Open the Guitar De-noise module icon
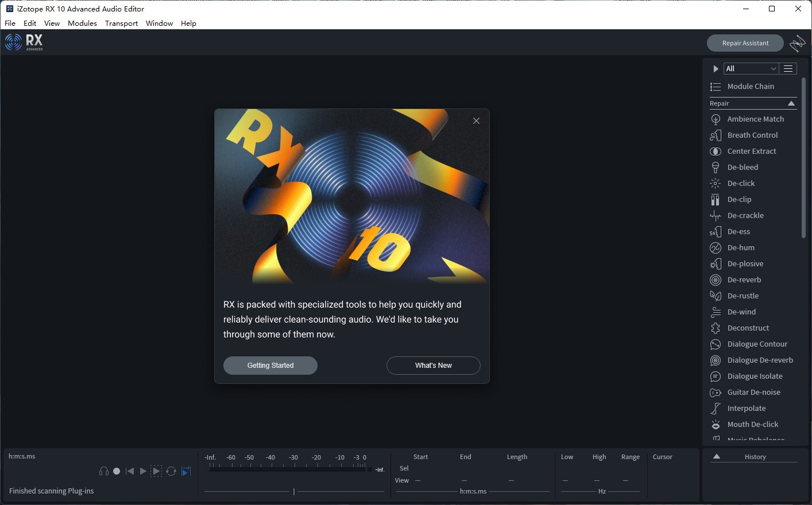 716,393
